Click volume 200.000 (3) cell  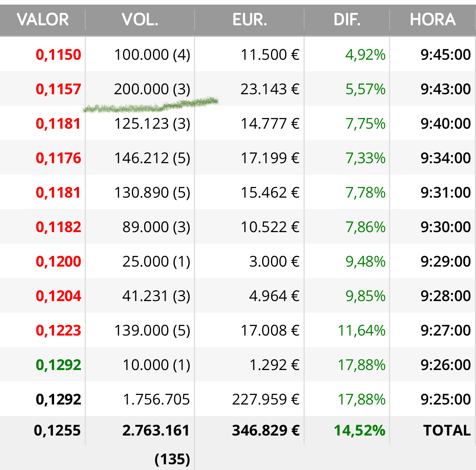click(152, 89)
